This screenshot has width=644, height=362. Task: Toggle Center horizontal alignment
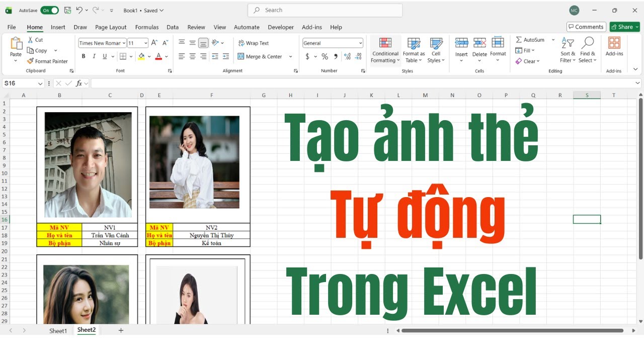coord(192,56)
